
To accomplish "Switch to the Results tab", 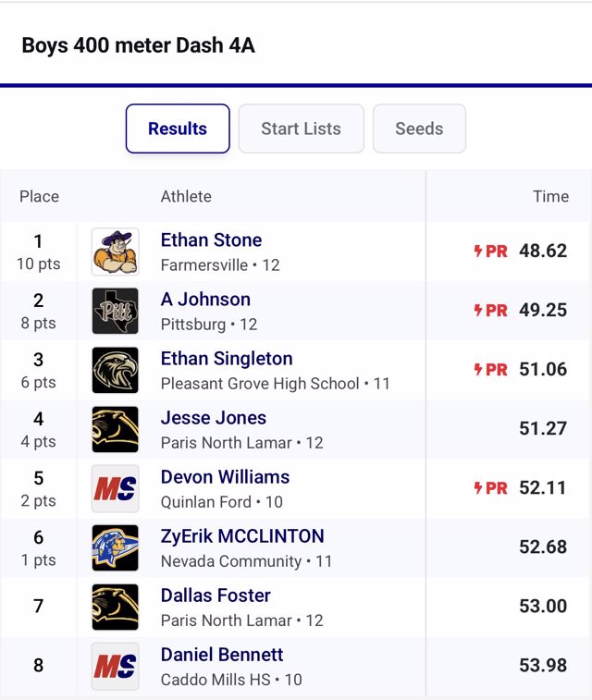I will click(x=178, y=129).
